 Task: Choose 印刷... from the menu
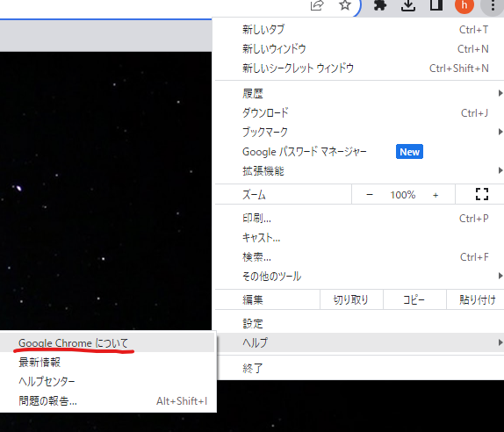point(359,219)
